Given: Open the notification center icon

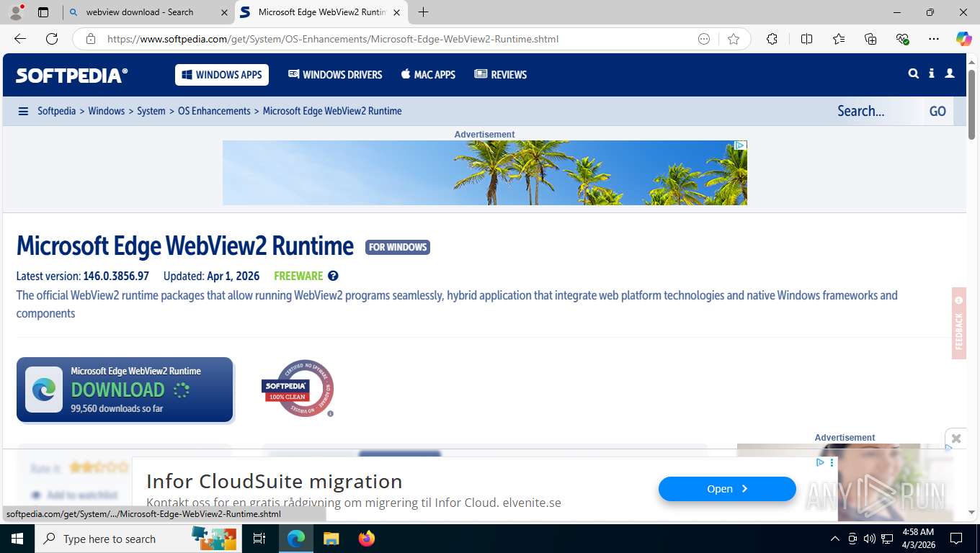Looking at the screenshot, I should (x=956, y=539).
